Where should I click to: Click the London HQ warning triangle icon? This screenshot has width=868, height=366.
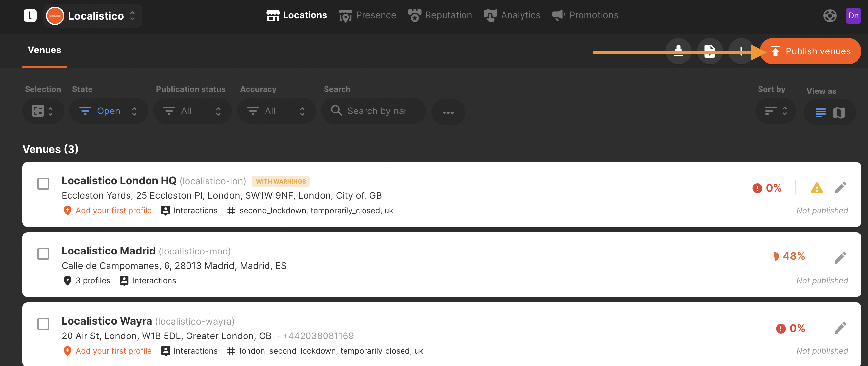click(817, 188)
